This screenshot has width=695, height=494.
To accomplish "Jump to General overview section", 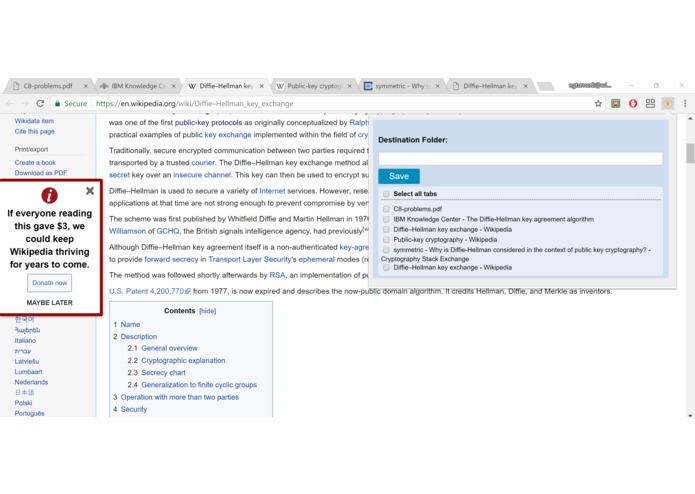I will point(169,348).
